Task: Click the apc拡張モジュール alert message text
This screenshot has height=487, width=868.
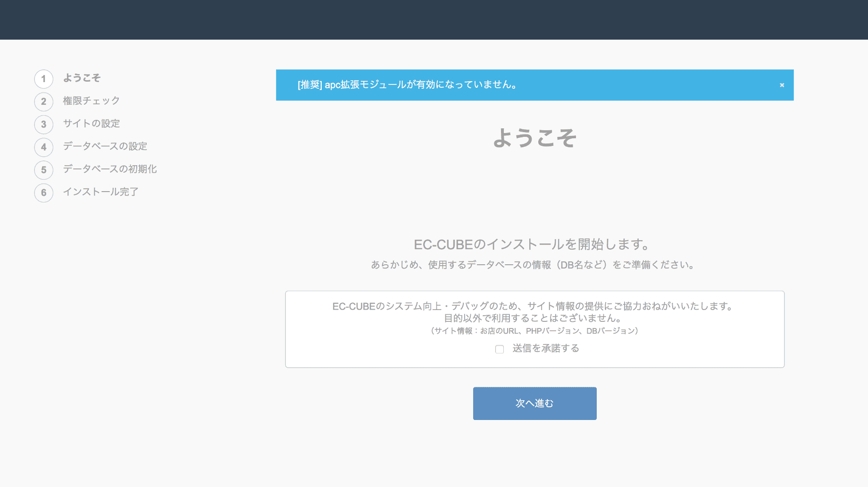Action: pos(408,84)
